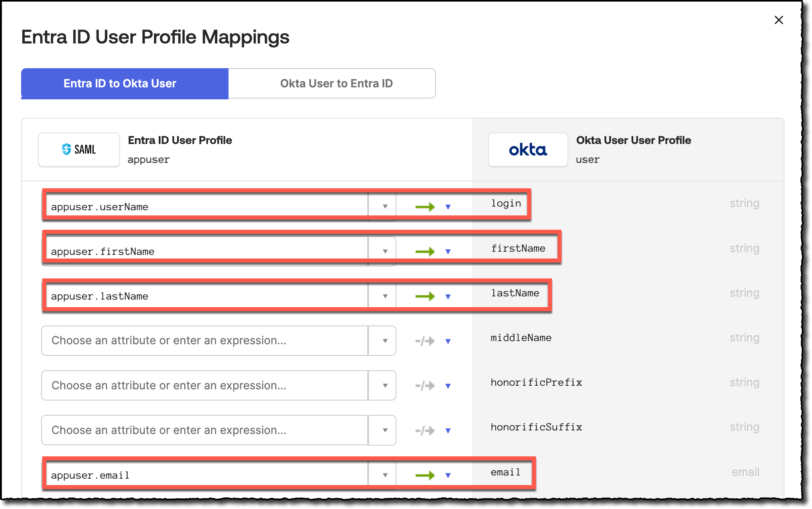Open mapping options arrow for middleName row
Viewport: 812px width, 509px height.
pyautogui.click(x=448, y=341)
